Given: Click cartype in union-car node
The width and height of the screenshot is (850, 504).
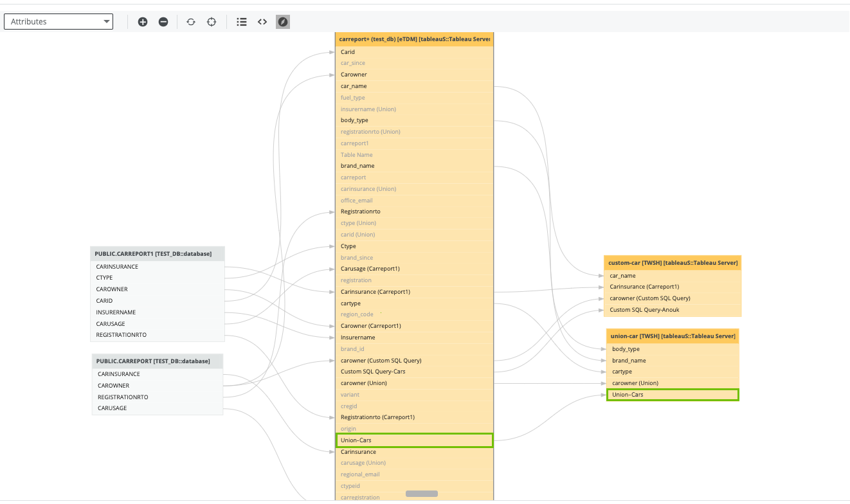Looking at the screenshot, I should click(673, 372).
